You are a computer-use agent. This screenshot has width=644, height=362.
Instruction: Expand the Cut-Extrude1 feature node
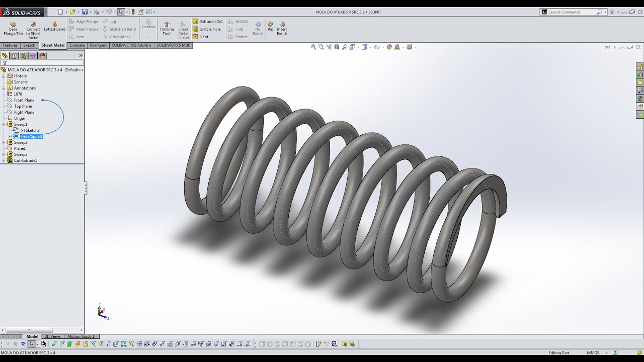pos(4,160)
